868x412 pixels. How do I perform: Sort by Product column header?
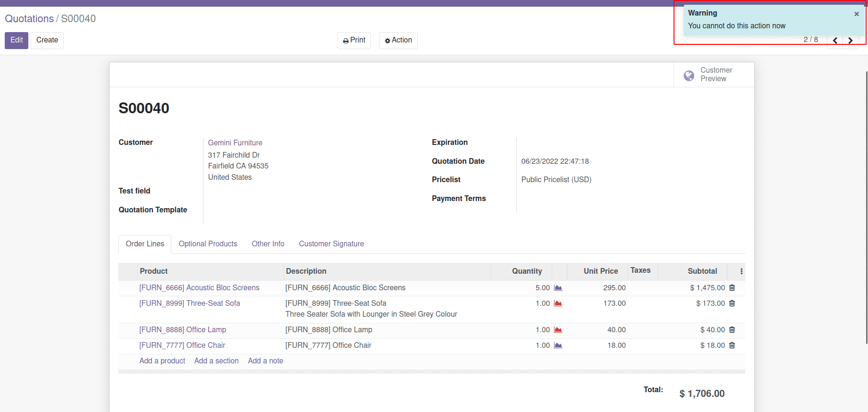click(x=211, y=271)
